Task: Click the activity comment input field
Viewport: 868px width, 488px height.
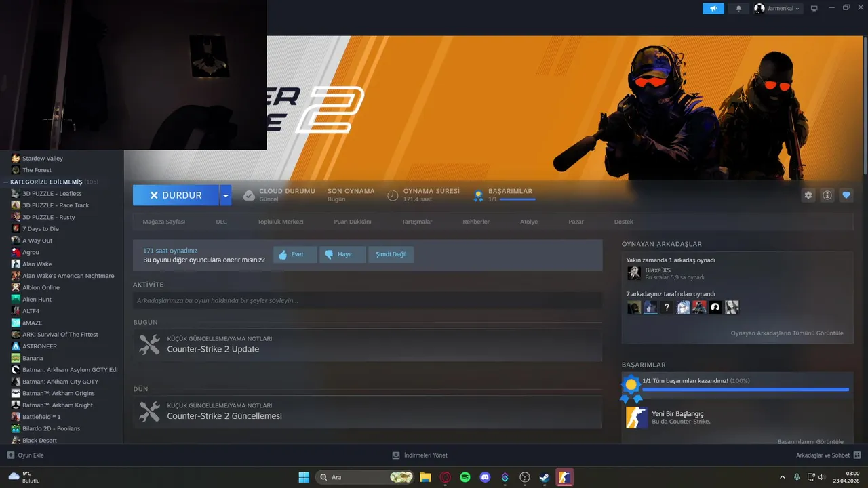Action: pyautogui.click(x=368, y=300)
